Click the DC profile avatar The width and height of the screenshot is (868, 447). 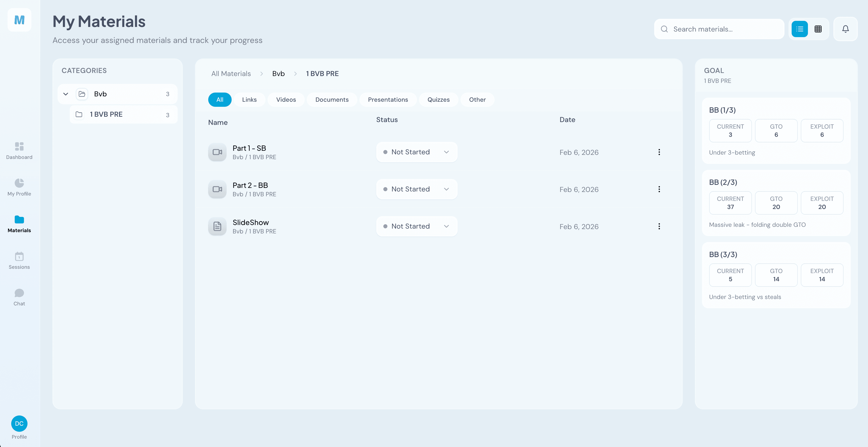(x=19, y=423)
